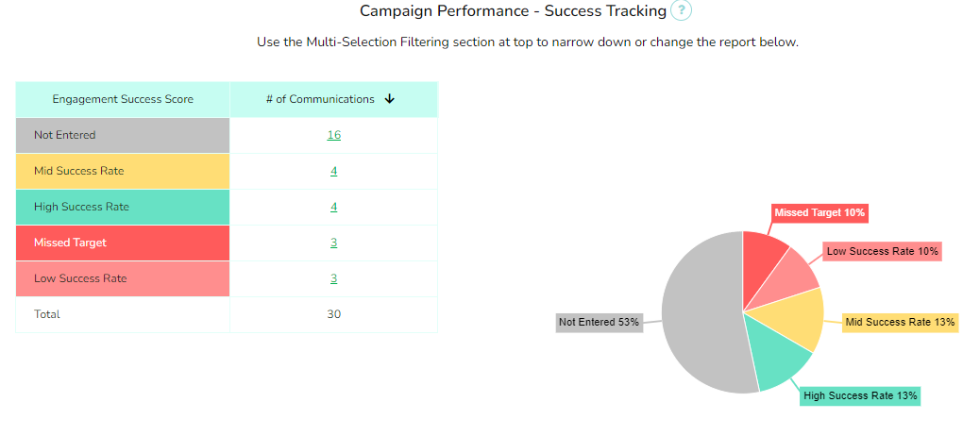Click the Not Entered 53% chart label
980x436 pixels.
point(600,323)
